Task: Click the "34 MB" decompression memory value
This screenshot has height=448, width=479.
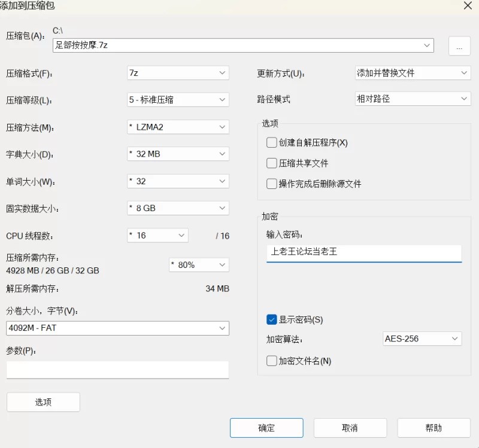Action: tap(217, 289)
